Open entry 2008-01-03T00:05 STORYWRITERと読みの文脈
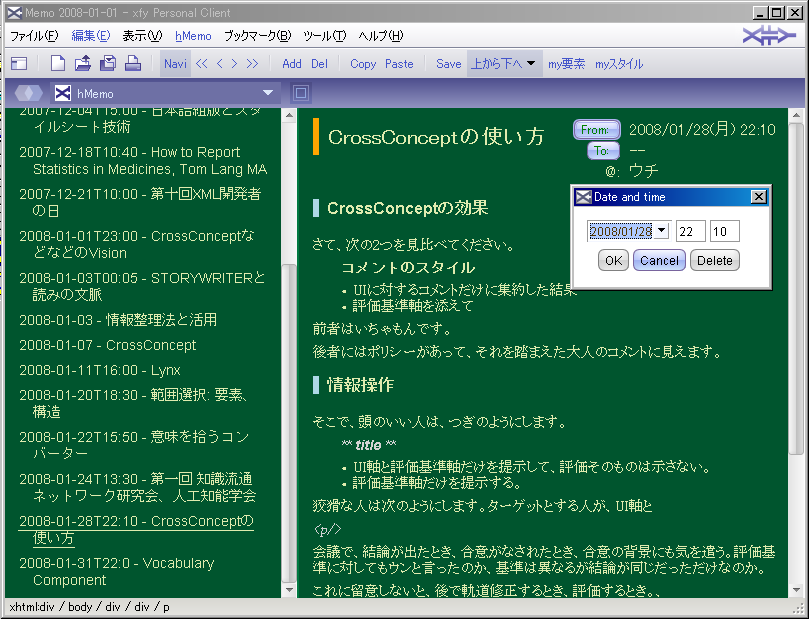Screen dimensions: 809x619 click(x=142, y=286)
